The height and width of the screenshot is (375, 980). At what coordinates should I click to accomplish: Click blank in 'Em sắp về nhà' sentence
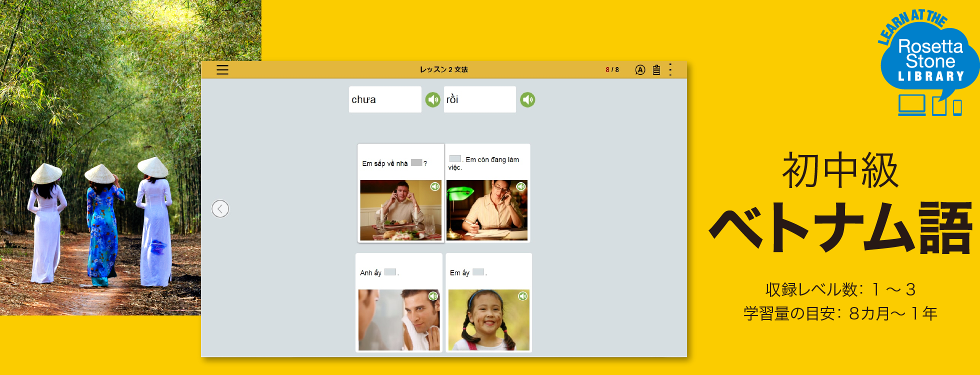tap(416, 162)
